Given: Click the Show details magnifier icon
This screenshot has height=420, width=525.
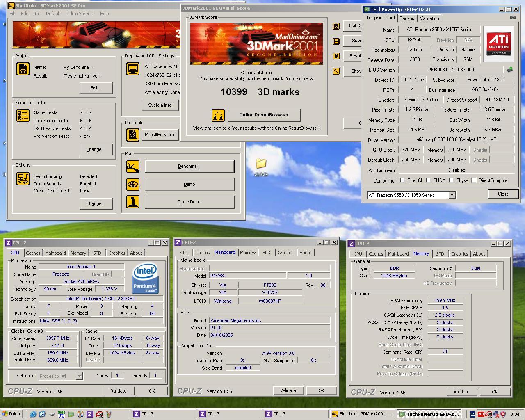Looking at the screenshot, I should [x=336, y=71].
